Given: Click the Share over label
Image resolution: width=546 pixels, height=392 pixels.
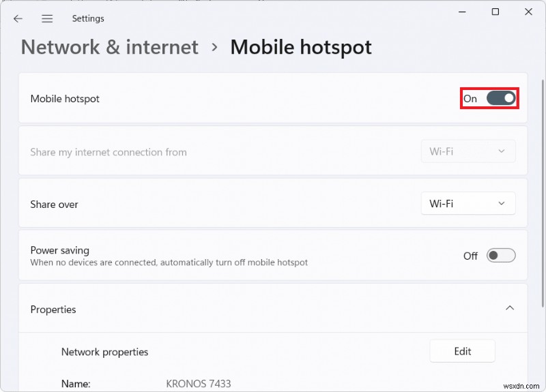Looking at the screenshot, I should (x=54, y=205).
